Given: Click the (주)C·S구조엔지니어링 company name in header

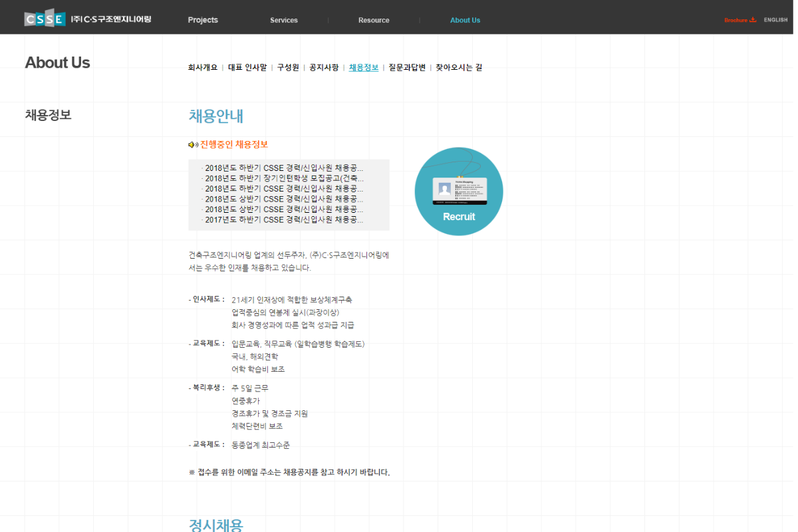Looking at the screenshot, I should [x=111, y=19].
